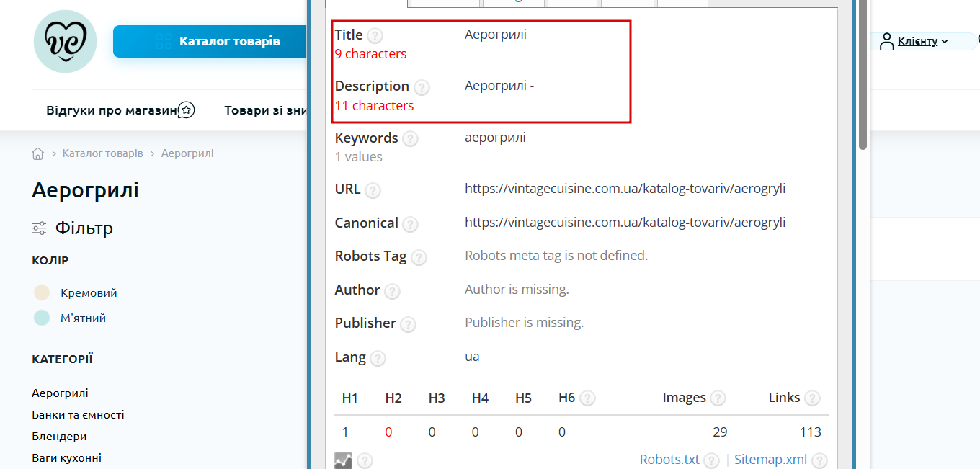Click the chart icon under headings count

tap(344, 460)
